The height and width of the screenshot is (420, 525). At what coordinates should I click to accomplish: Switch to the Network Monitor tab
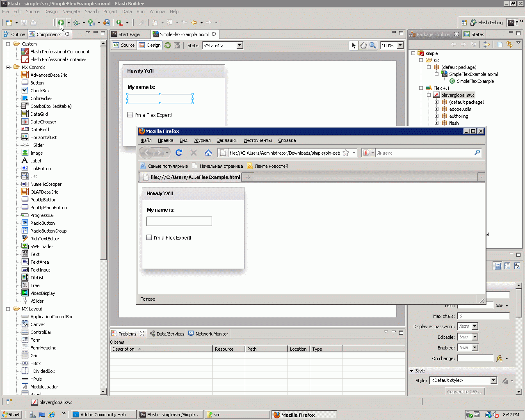tap(208, 334)
